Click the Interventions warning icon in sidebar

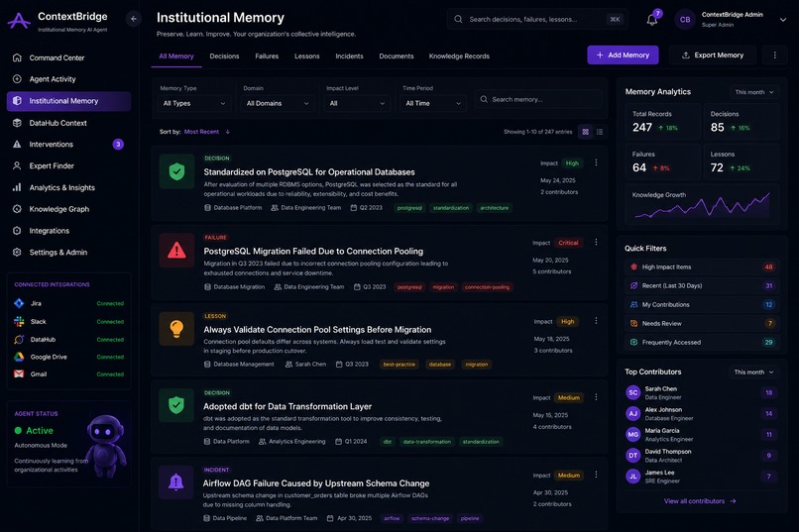(x=17, y=144)
